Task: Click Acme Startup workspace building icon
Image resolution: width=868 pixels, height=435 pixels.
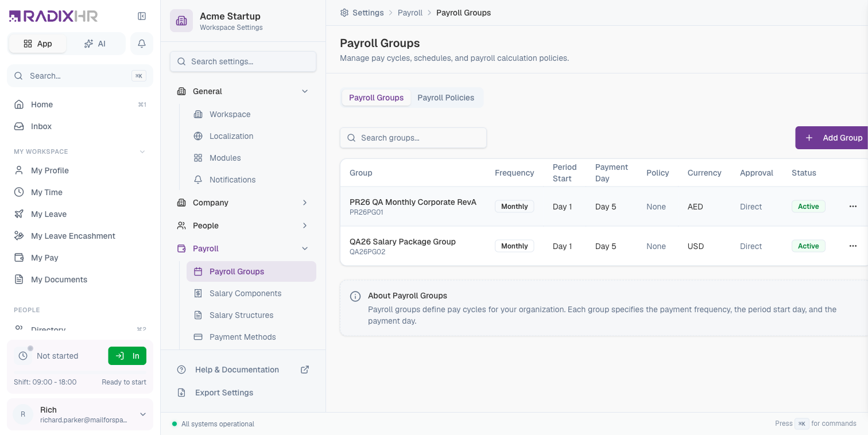Action: (181, 21)
